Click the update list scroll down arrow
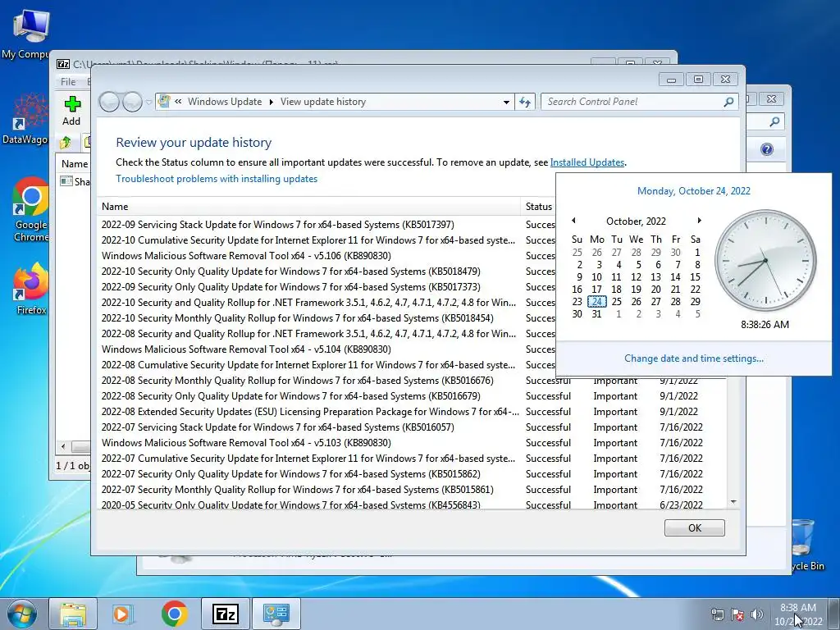 click(x=733, y=502)
